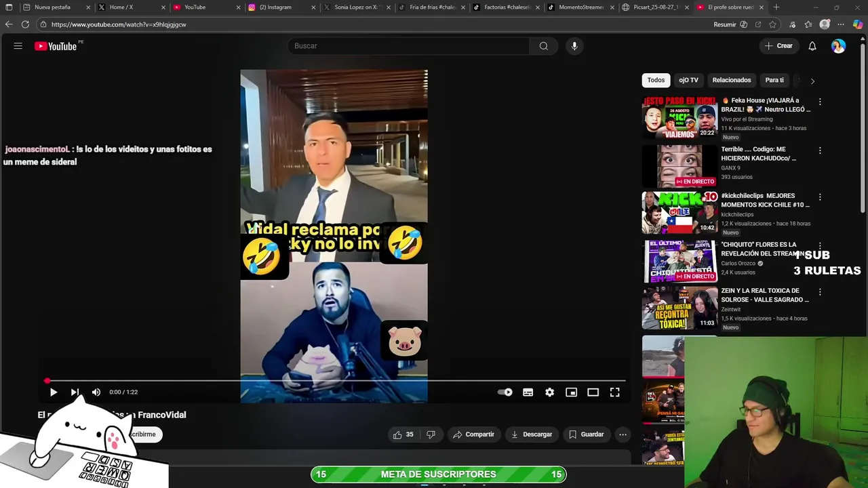Open the live GANX 9 video thumbnail

679,165
